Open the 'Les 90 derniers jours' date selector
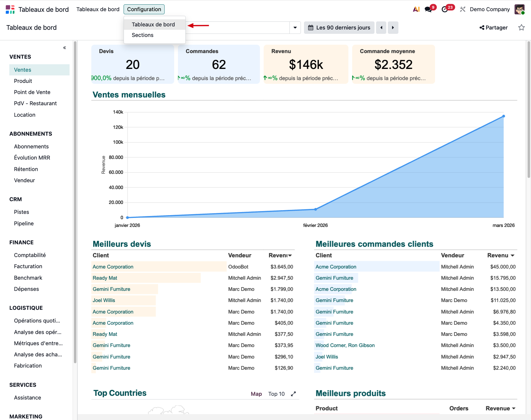The height and width of the screenshot is (420, 531). [339, 28]
